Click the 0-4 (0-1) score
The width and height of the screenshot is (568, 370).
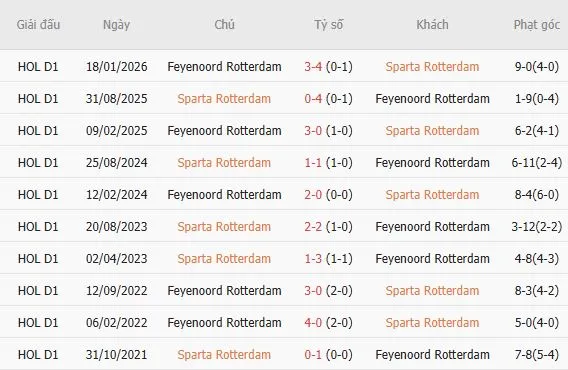(x=329, y=99)
